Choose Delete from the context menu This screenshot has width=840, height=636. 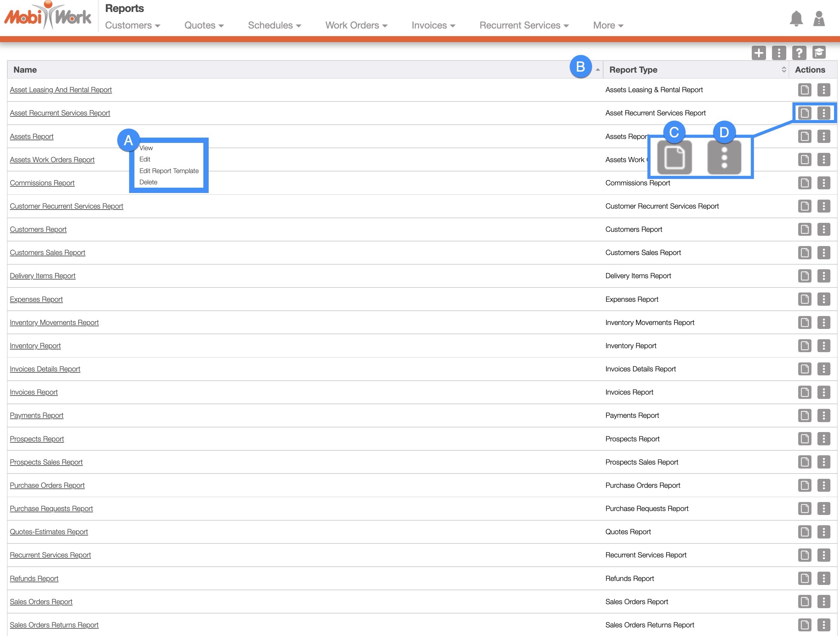coord(148,182)
